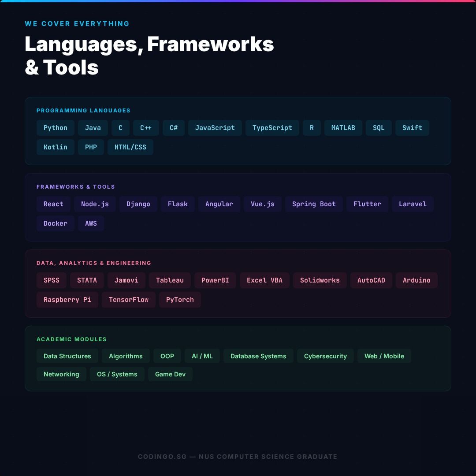Select the Spring Boot tag
Screen dimensions: 476x476
[x=314, y=204]
